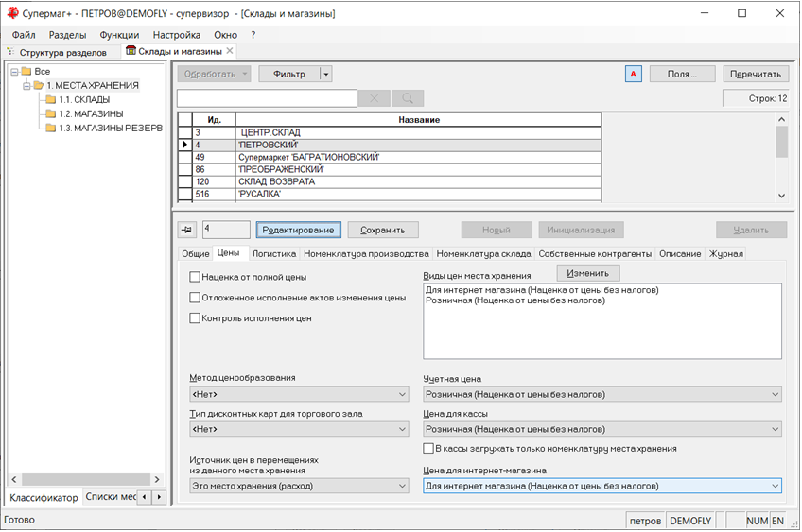
Task: Select tree item '1.2. МАГАЗИНЫ'
Action: point(91,113)
